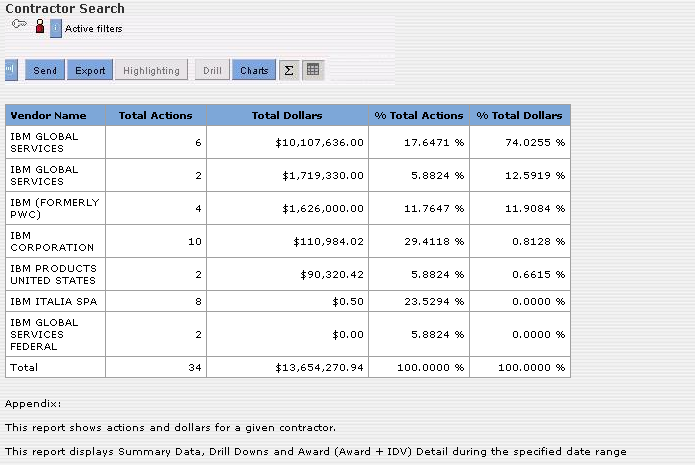Click the Drill button
The height and width of the screenshot is (465, 695).
(x=212, y=70)
